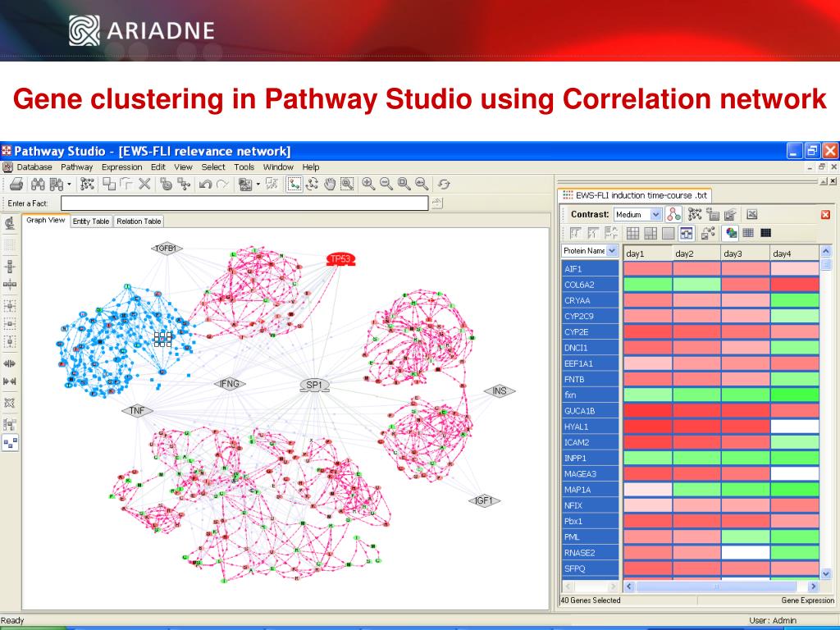
Task: Click inside the Enter a Fact field
Action: click(244, 203)
